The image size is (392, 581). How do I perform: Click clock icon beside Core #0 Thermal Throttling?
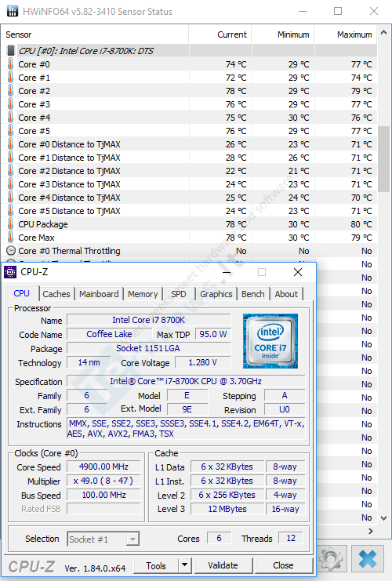(x=11, y=251)
